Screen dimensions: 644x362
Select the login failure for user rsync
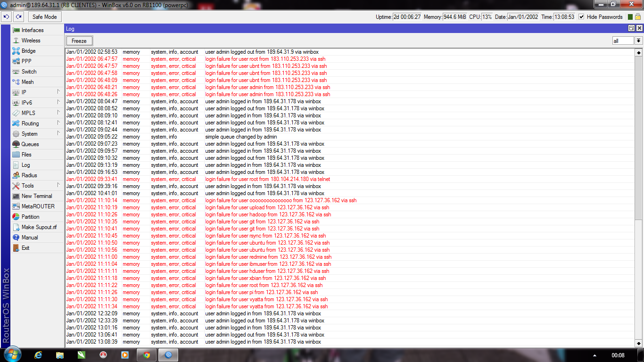pos(350,236)
